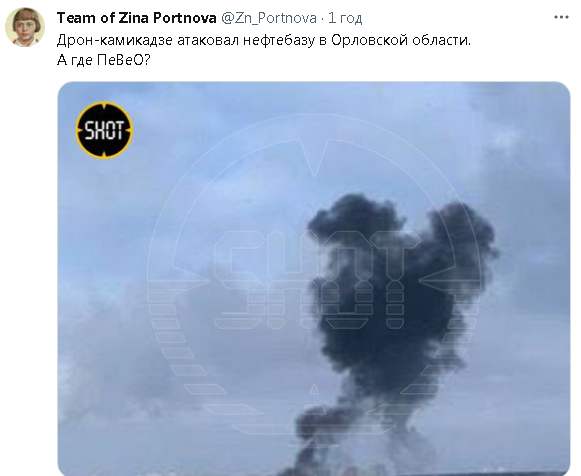Click the large SHOT watermark lettering
Viewport: 581px width, 476px height.
tap(315, 280)
